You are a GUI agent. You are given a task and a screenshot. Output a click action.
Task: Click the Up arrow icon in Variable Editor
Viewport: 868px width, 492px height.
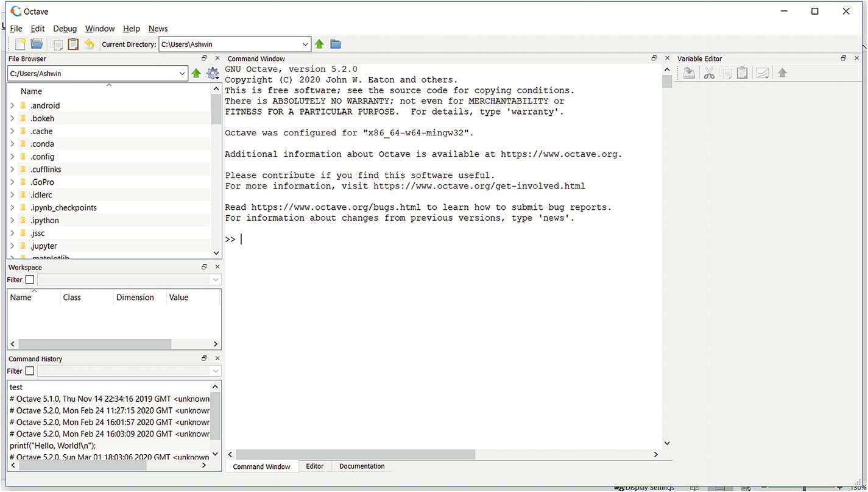[x=783, y=73]
